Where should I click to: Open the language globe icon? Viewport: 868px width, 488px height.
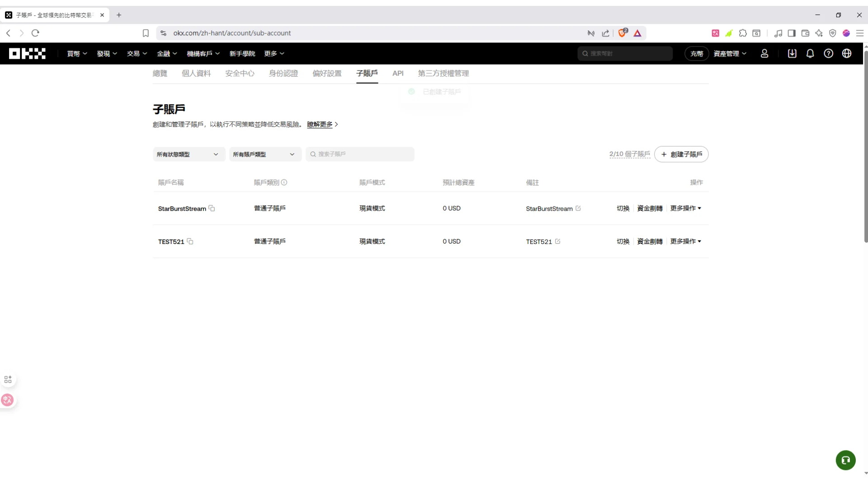(x=847, y=53)
